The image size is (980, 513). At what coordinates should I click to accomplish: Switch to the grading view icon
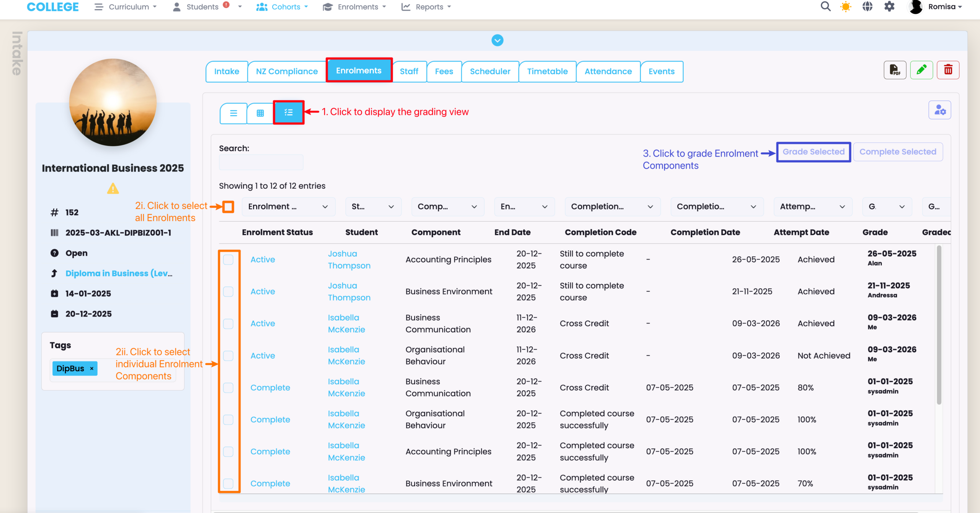(x=289, y=113)
